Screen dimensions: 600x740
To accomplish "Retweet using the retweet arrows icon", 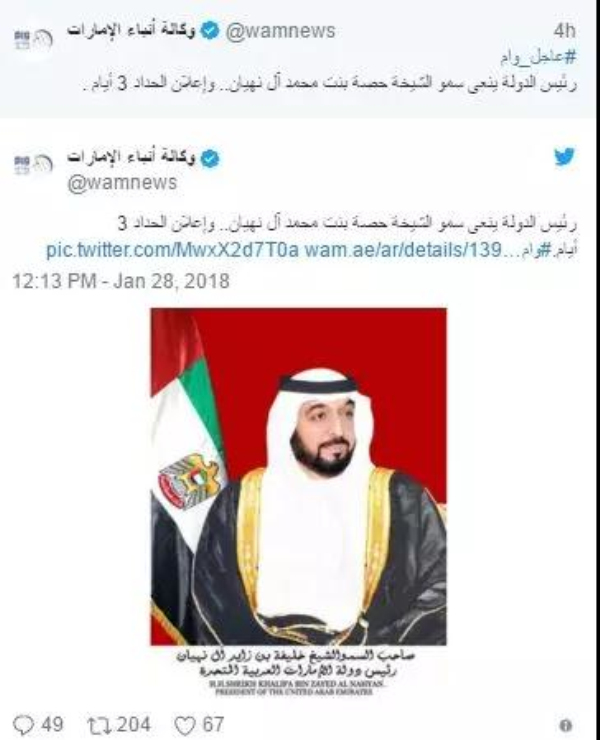I will click(99, 724).
